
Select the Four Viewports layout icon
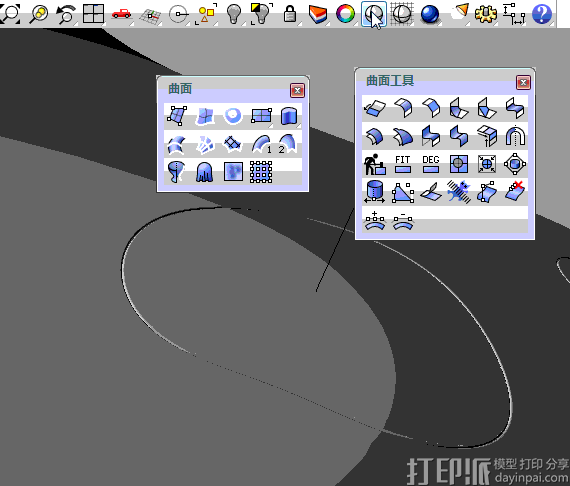[93, 14]
